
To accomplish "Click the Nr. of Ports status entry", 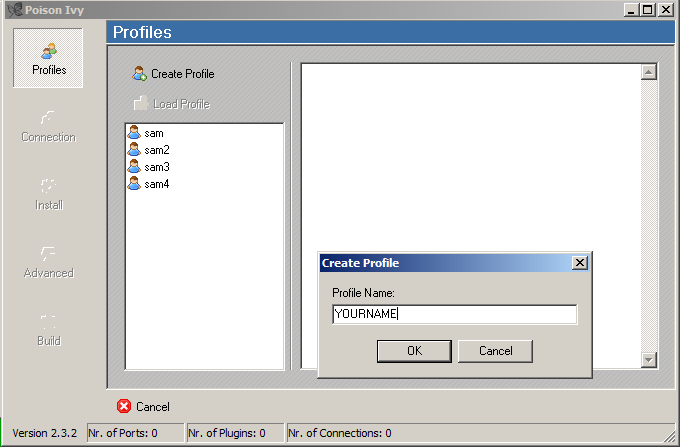I will [136, 433].
